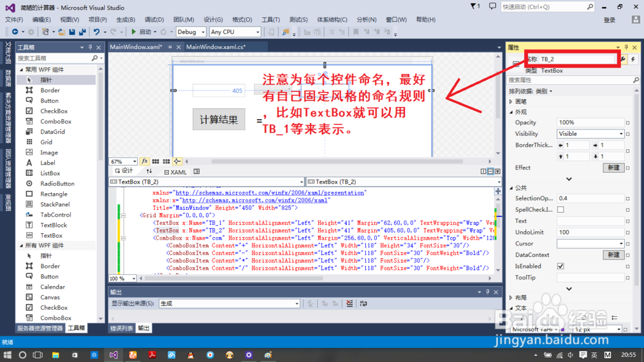The width and height of the screenshot is (644, 362).
Task: Click the properties wrench icon beside name
Action: pyautogui.click(x=623, y=59)
